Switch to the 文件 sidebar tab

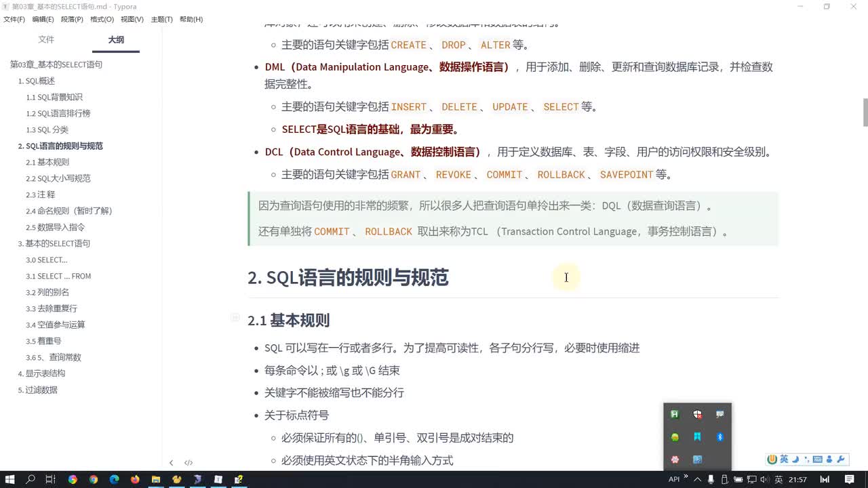pos(46,40)
